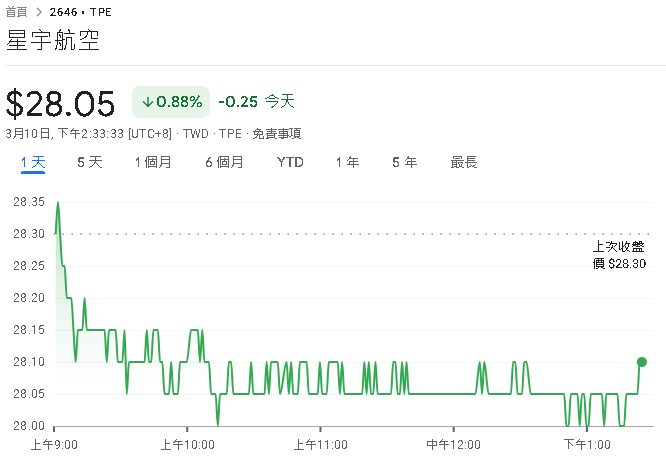Viewport: 666px width, 469px height.
Task: Select the 1 天 range tab
Action: click(x=33, y=162)
